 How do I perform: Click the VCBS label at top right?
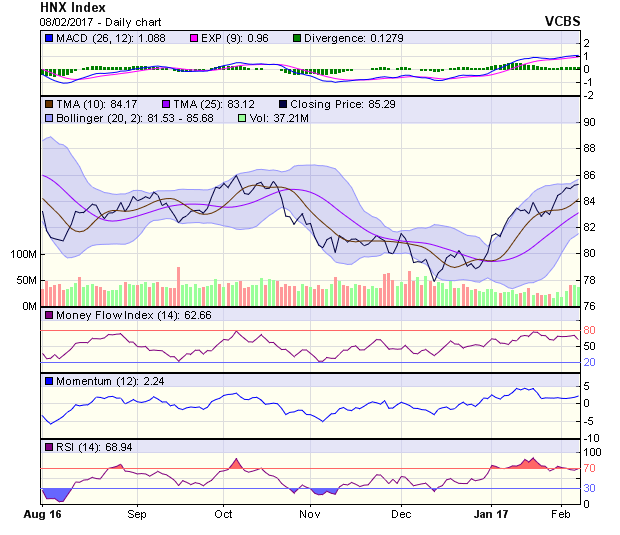562,21
